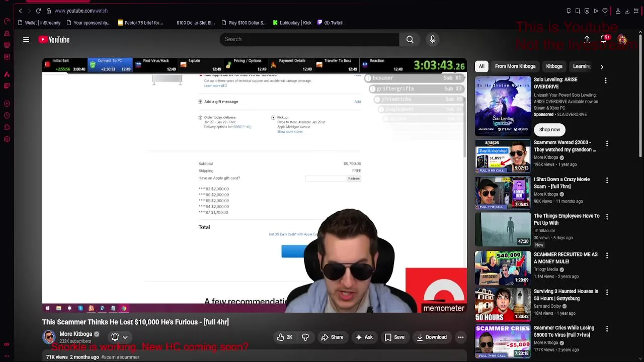Click the browser pin icon in toolbar

point(569,11)
